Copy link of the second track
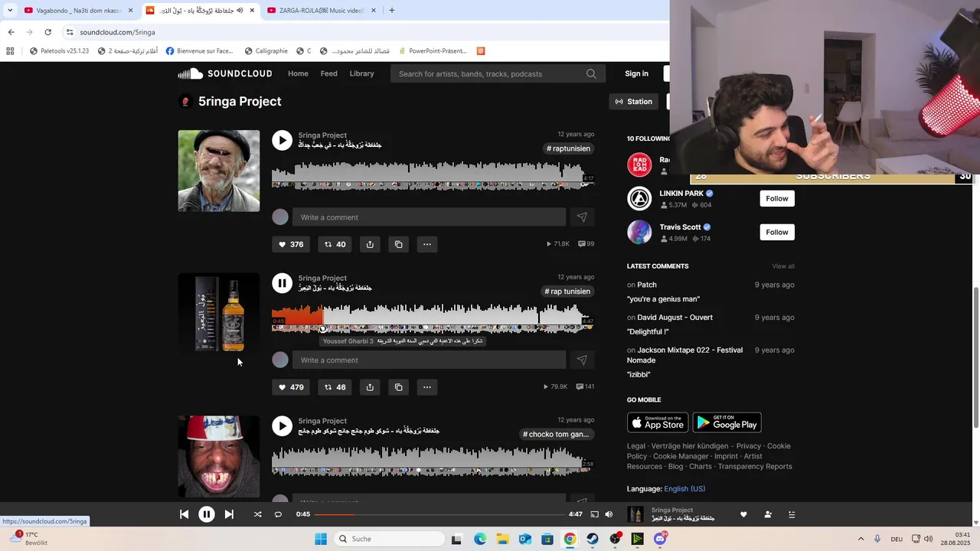980x551 pixels. (x=398, y=387)
